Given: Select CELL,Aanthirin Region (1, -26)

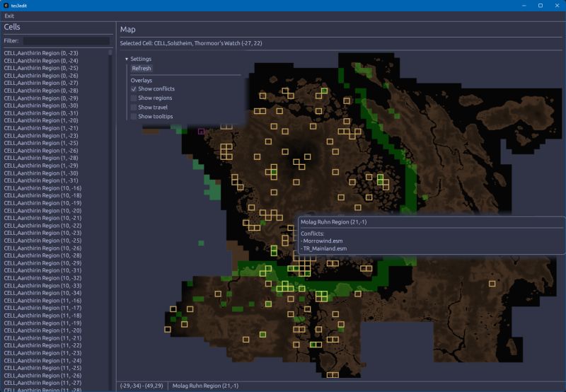Looking at the screenshot, I should point(41,151).
